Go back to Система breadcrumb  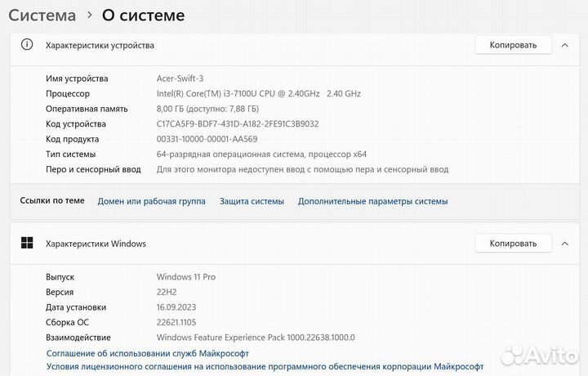[x=42, y=16]
